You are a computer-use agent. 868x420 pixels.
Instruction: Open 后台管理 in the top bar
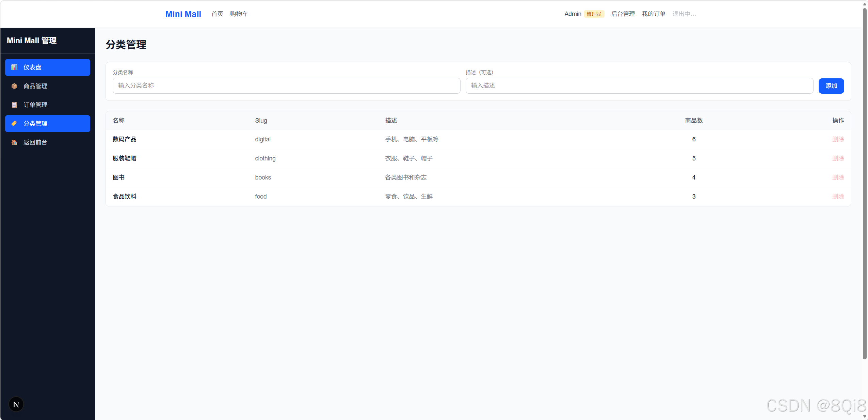[x=623, y=14]
